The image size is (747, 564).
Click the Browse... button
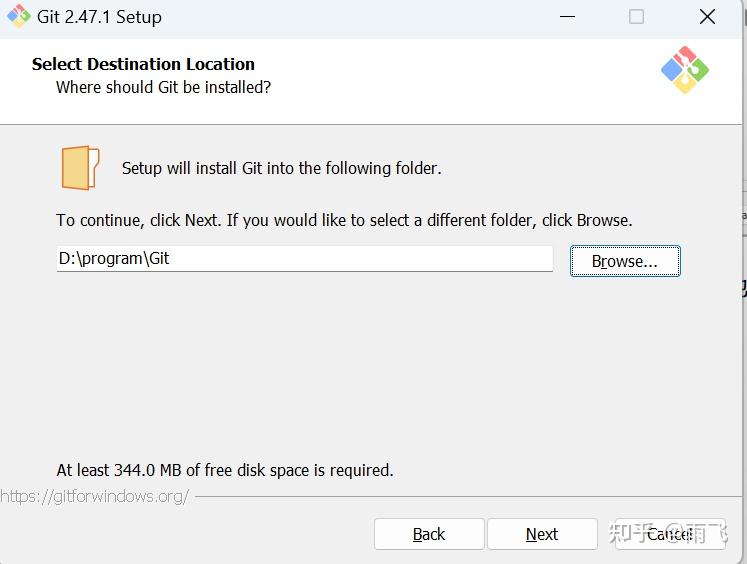pyautogui.click(x=625, y=261)
